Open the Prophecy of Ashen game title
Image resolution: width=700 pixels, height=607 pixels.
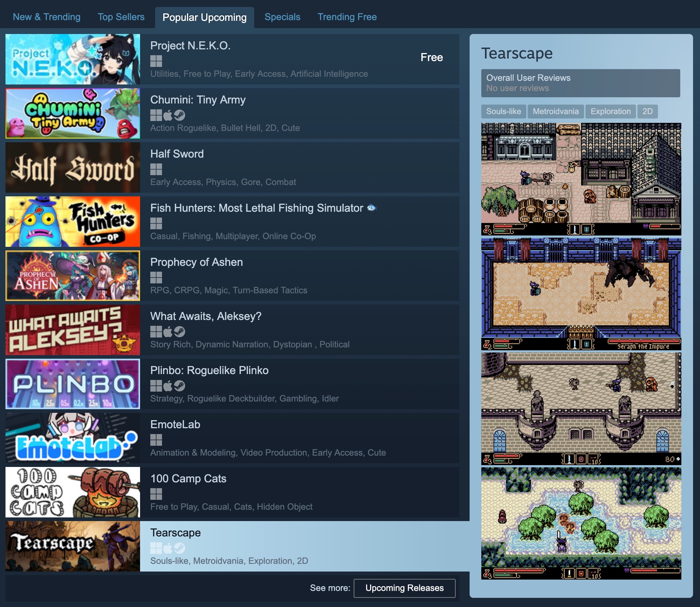pyautogui.click(x=196, y=262)
